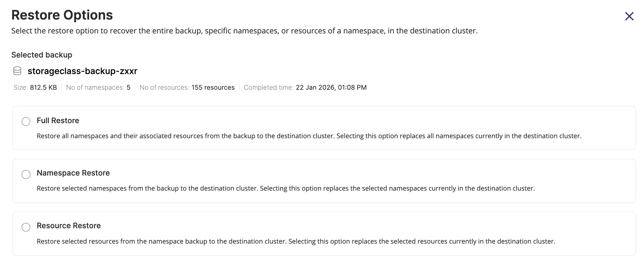The width and height of the screenshot is (644, 265).
Task: Select the Full Restore radio button
Action: 26,122
